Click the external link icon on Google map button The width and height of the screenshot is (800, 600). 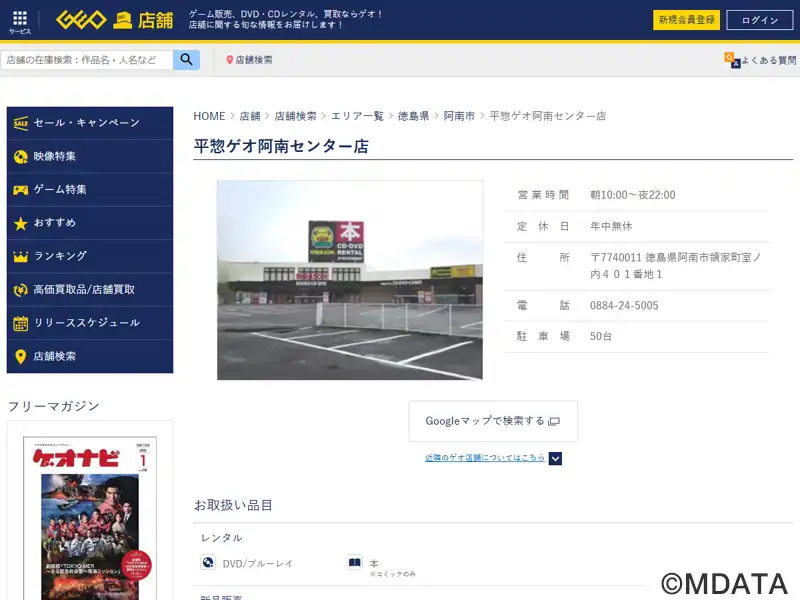point(554,421)
